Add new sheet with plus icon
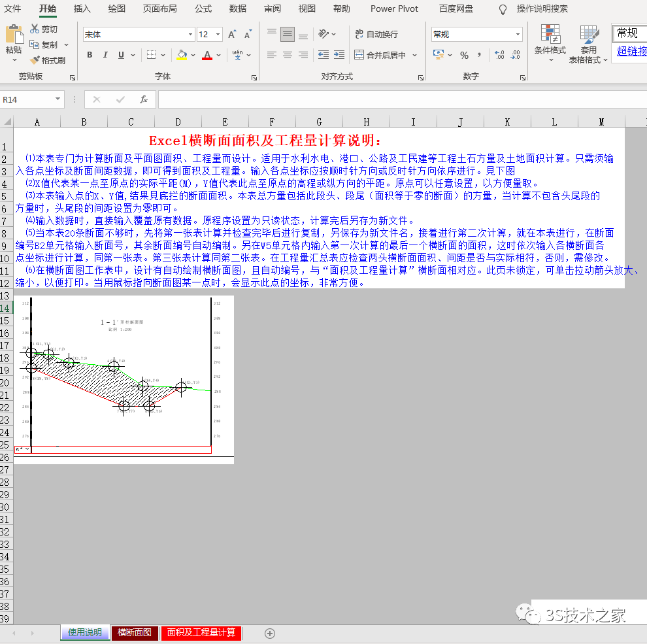Screen dimensions: 647x644 click(x=270, y=634)
